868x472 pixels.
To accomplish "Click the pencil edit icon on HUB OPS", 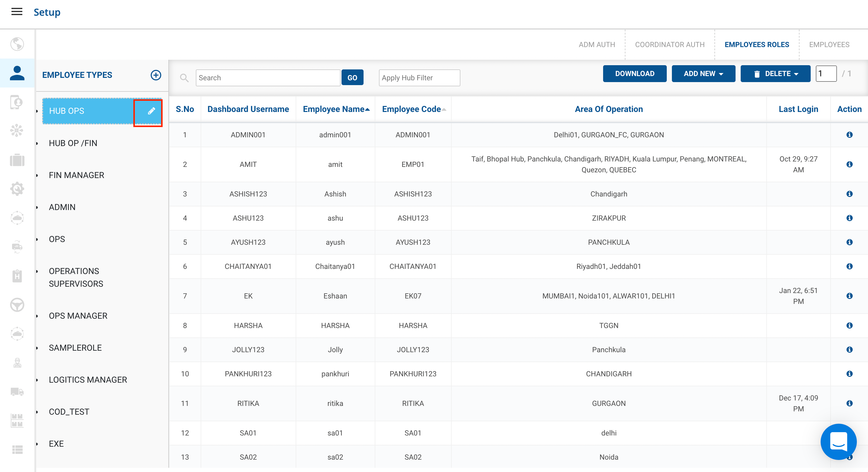I will coord(151,111).
